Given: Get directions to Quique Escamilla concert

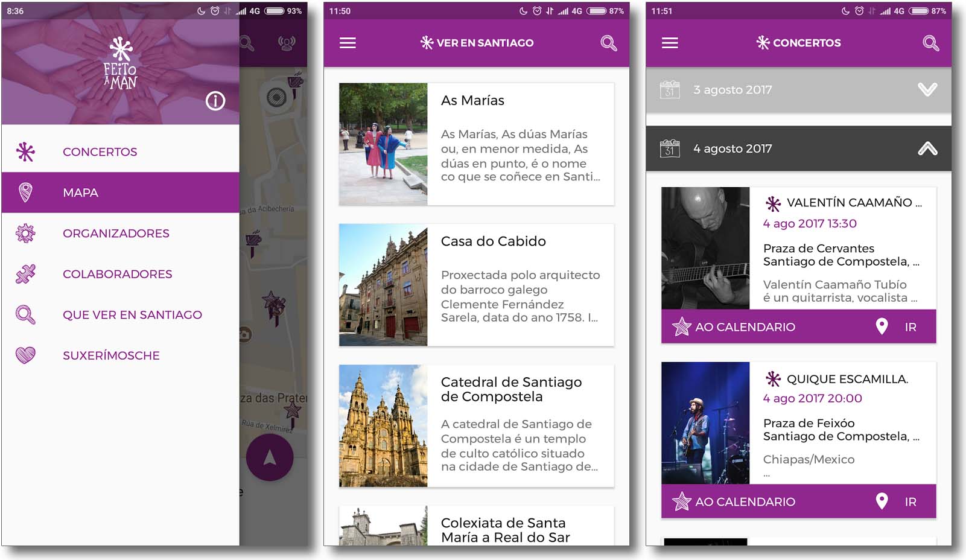Looking at the screenshot, I should tap(897, 502).
